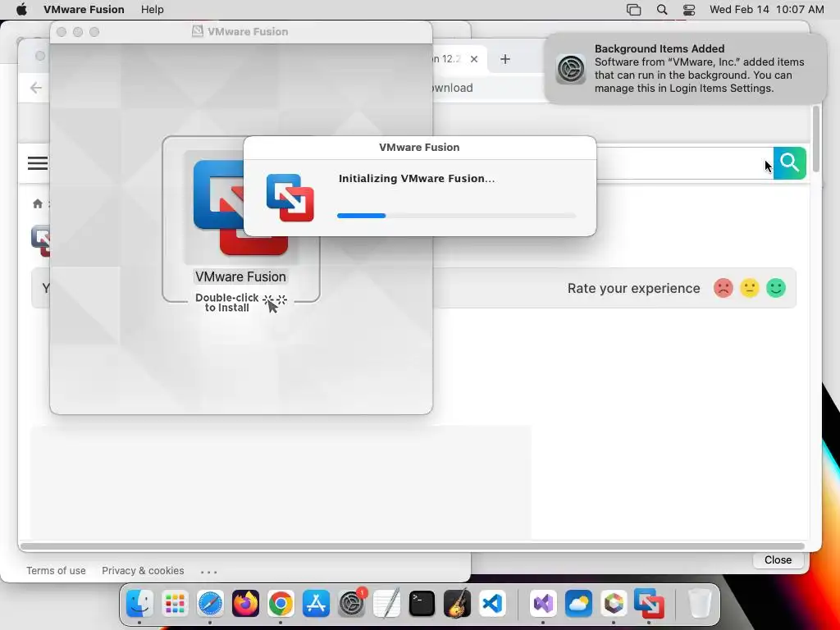Open Terminal from the Dock

[422, 604]
